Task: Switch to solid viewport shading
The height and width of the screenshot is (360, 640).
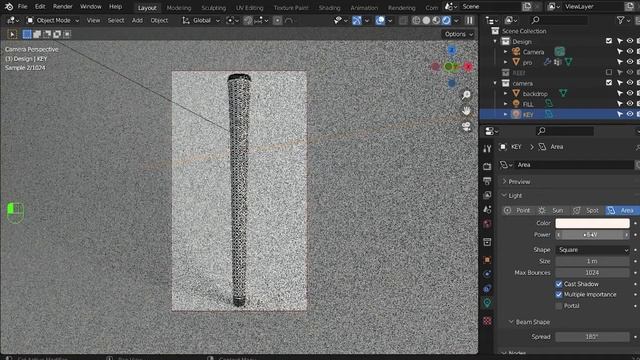Action: pos(426,20)
